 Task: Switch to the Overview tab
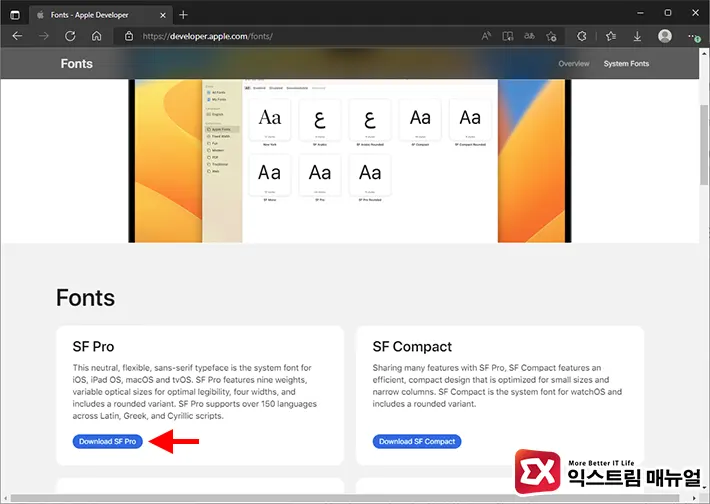(x=573, y=64)
